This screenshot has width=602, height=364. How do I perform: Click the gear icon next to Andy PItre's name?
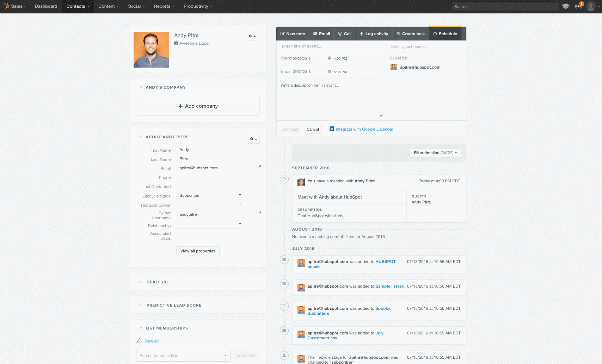click(252, 36)
